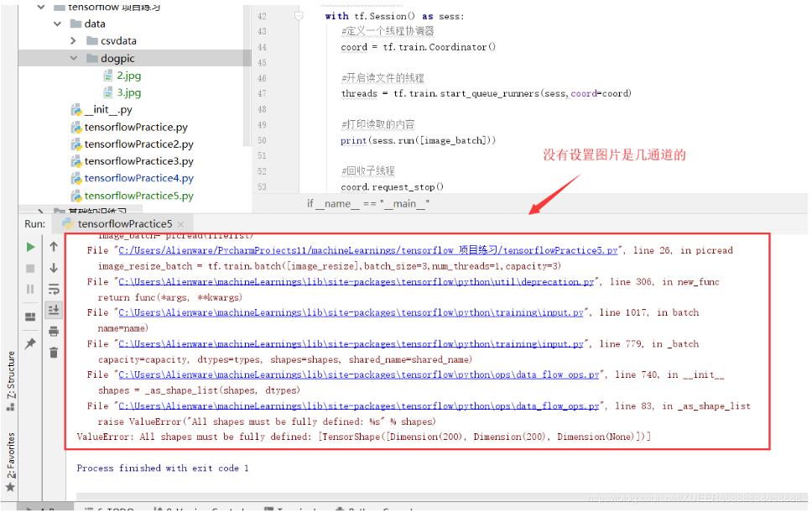The width and height of the screenshot is (812, 513).
Task: Toggle Scroll to End of console
Action: (x=54, y=310)
